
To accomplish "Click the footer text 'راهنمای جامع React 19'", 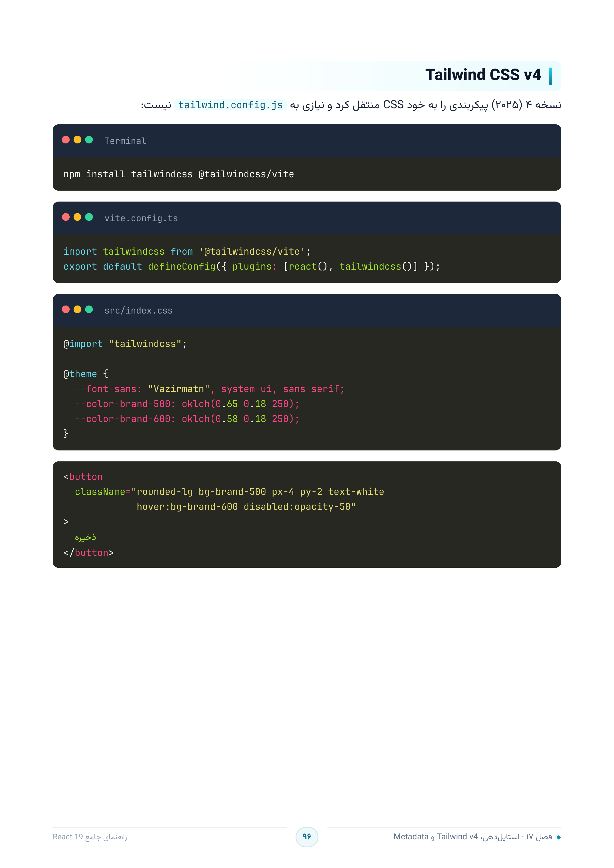I will (x=90, y=837).
